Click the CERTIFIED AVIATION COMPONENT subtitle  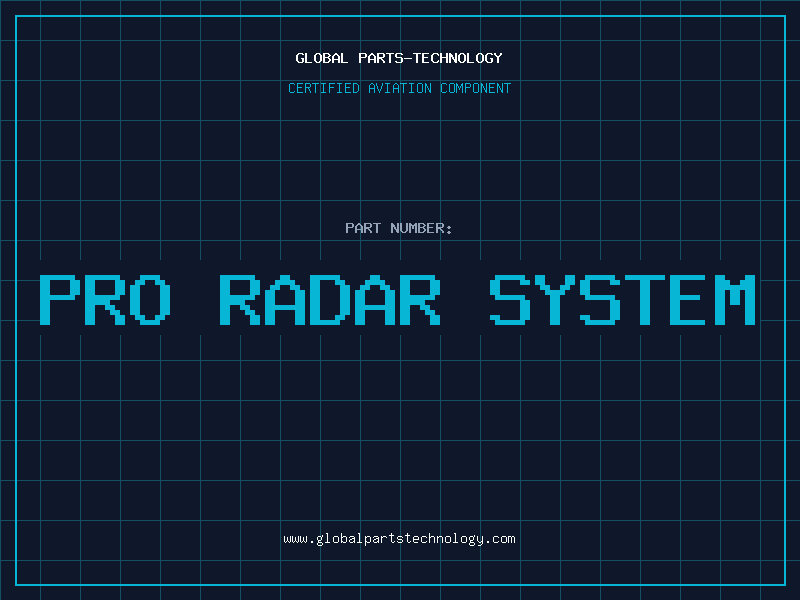click(x=399, y=88)
